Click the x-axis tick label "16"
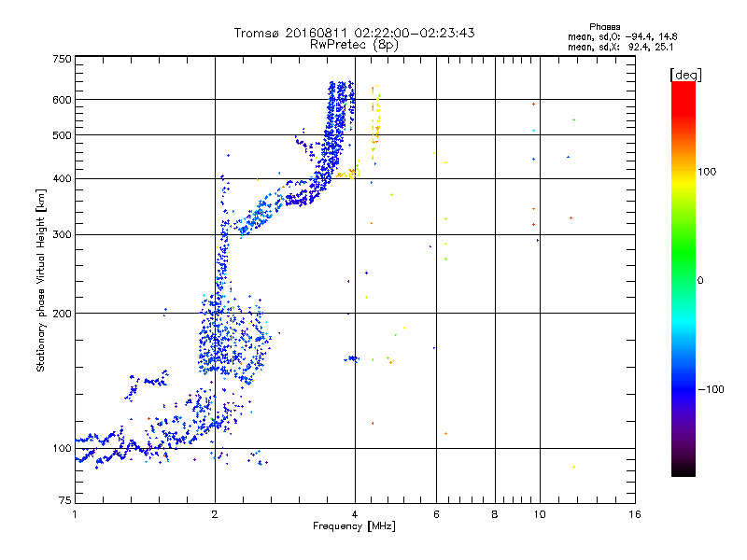This screenshot has width=747, height=560. point(635,514)
